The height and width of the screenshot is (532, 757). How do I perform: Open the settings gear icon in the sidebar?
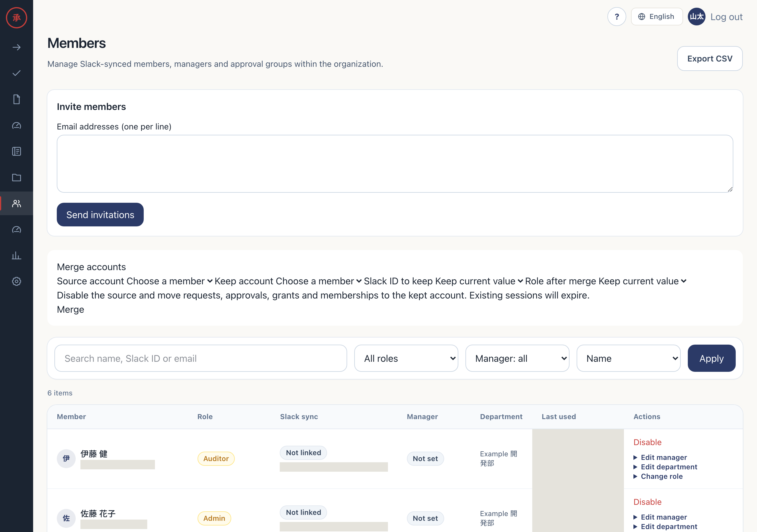pyautogui.click(x=17, y=281)
